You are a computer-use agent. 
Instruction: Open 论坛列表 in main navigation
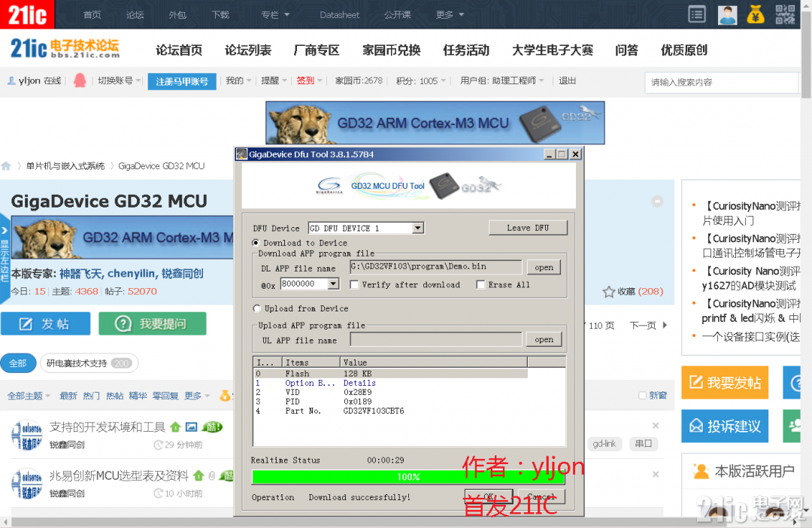point(248,50)
